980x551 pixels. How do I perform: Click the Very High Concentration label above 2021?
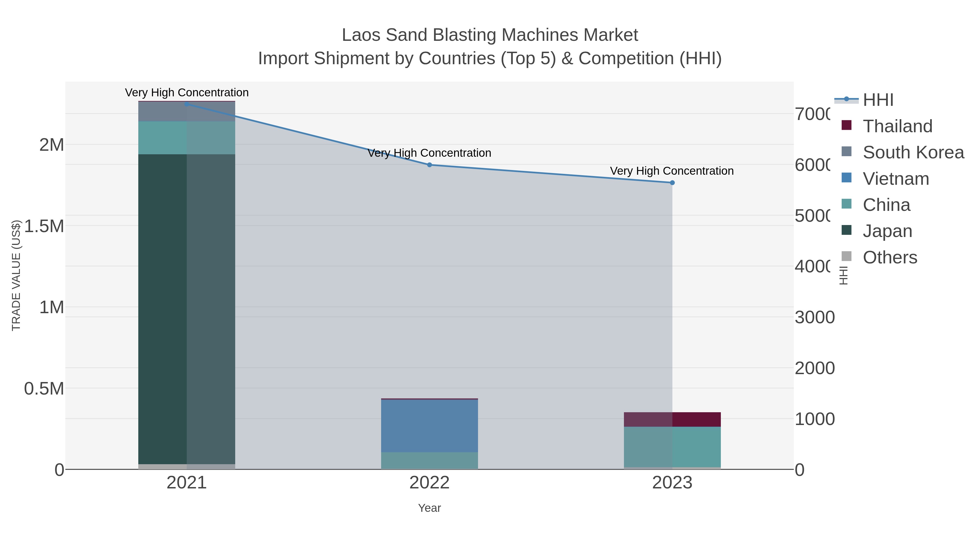point(187,93)
